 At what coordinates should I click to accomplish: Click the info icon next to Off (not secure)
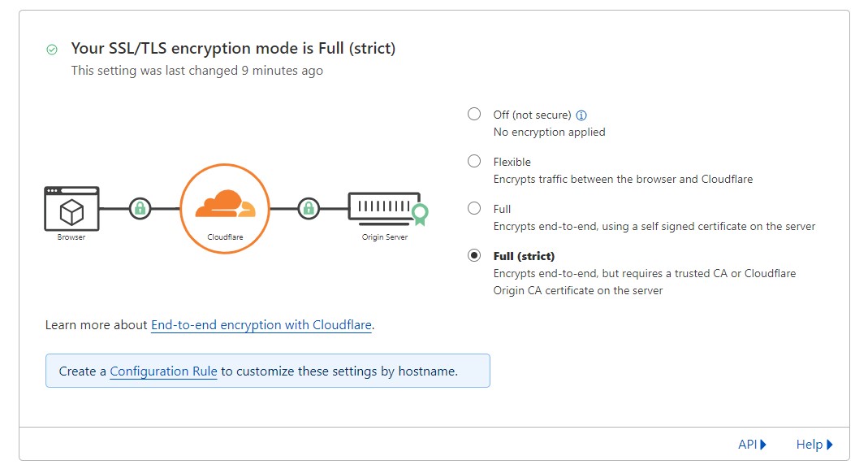click(x=583, y=115)
